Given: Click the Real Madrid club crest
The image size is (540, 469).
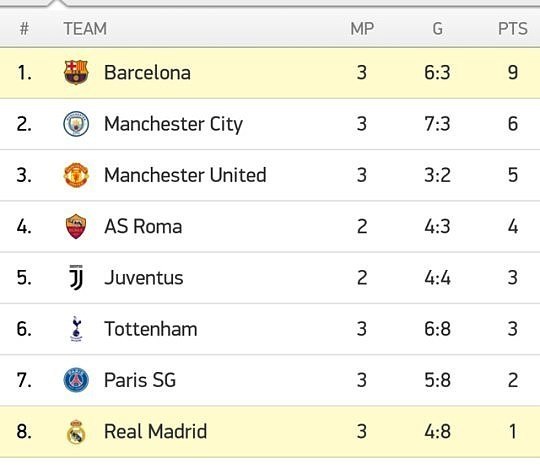Looking at the screenshot, I should [76, 431].
